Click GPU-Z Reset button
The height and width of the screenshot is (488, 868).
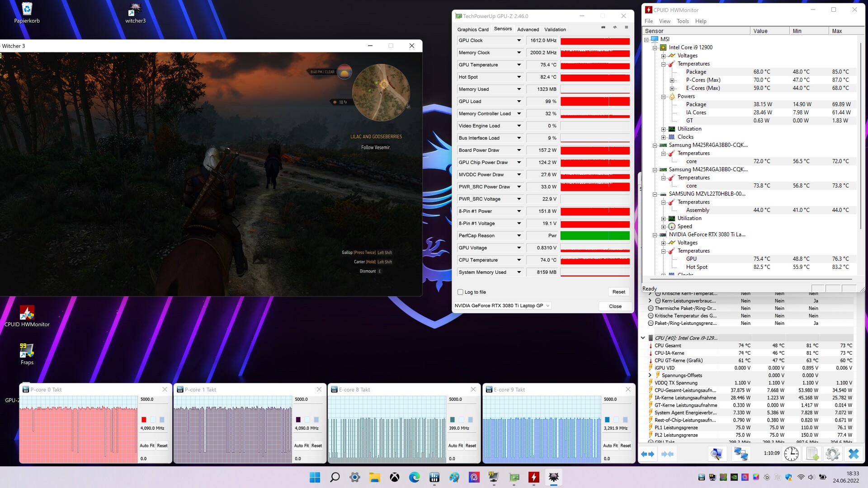(x=618, y=292)
